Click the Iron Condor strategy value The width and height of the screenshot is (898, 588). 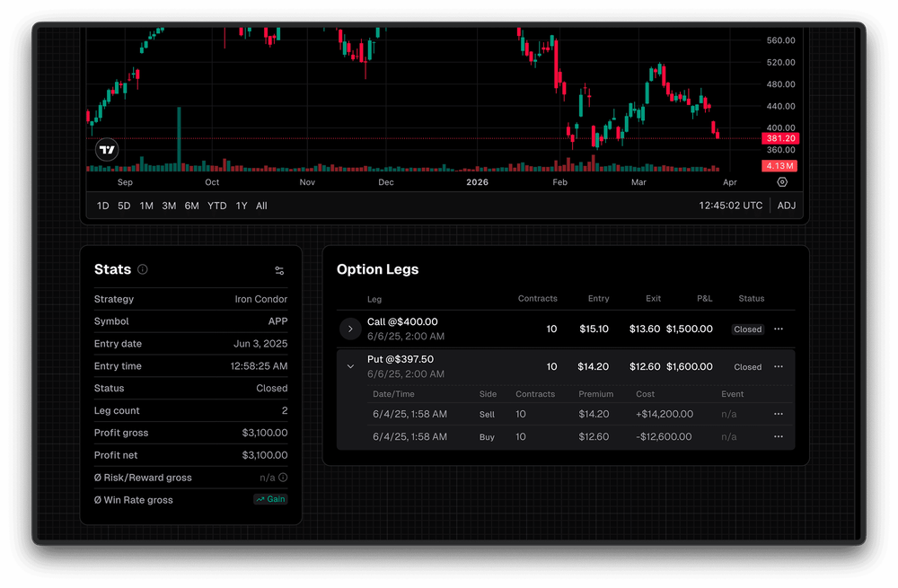click(x=260, y=299)
